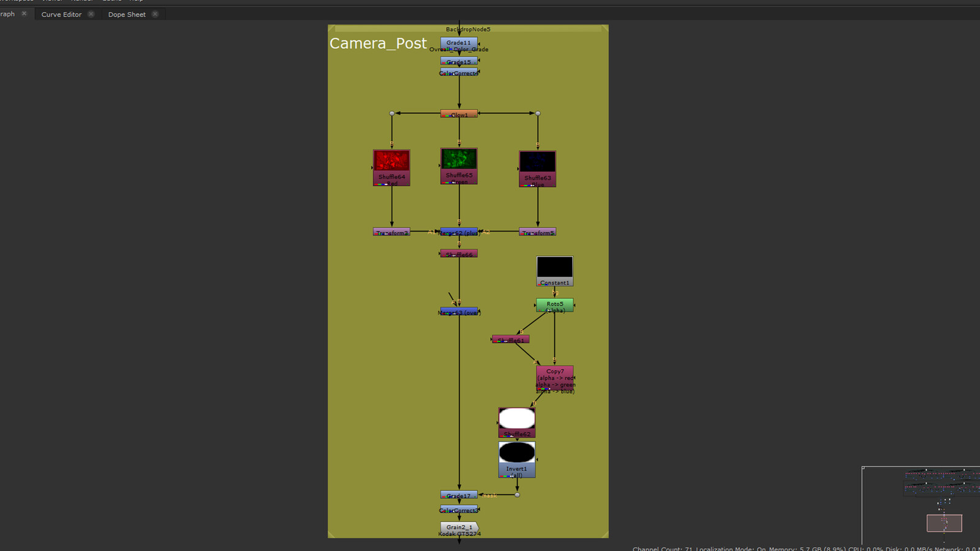This screenshot has height=551, width=980.
Task: Click the dot node right of Glow1
Action: pos(538,113)
